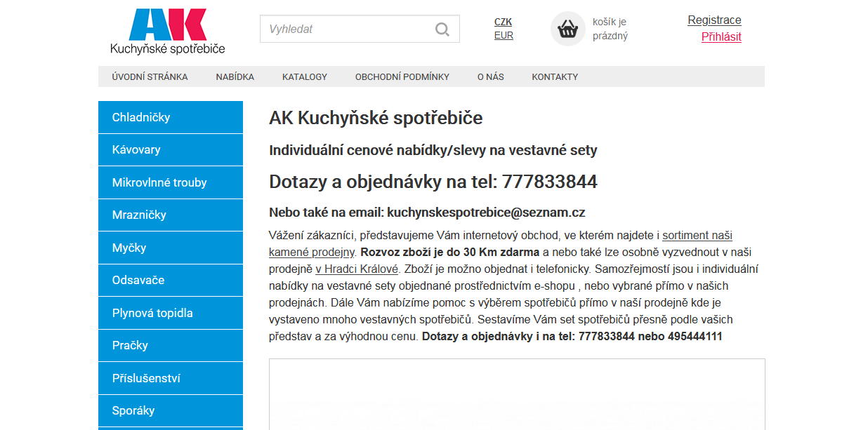
Task: Follow the sortiment naši kamené prodejny link
Action: click(x=501, y=243)
